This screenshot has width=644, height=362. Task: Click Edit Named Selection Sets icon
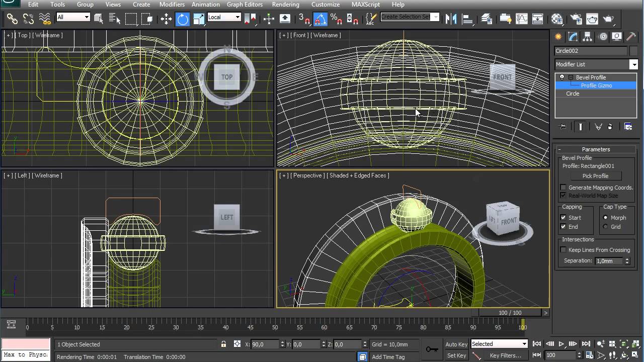coord(371,19)
